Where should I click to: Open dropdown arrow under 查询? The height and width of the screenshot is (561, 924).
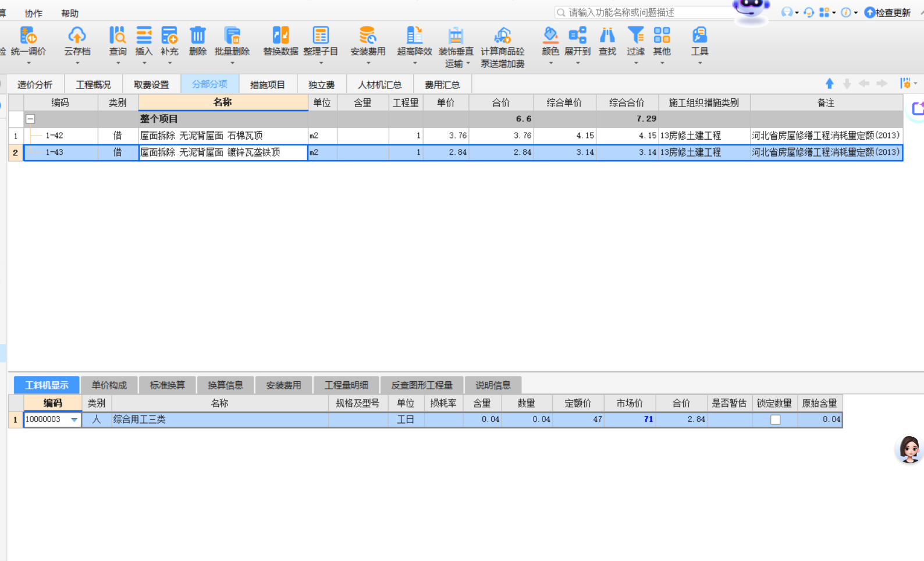pos(118,63)
